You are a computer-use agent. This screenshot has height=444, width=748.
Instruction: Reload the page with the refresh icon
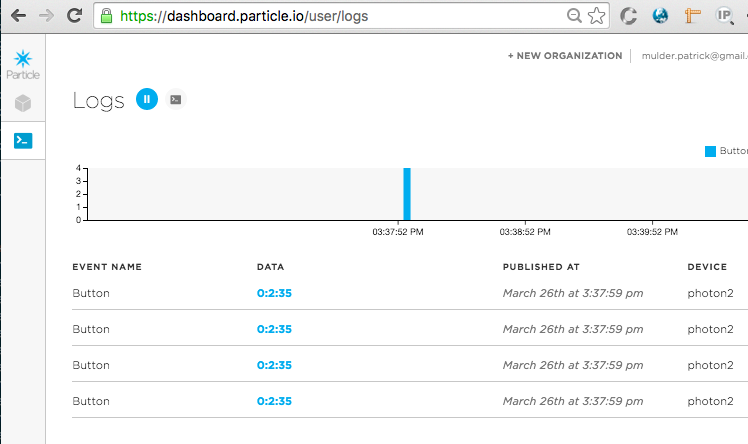click(x=74, y=16)
